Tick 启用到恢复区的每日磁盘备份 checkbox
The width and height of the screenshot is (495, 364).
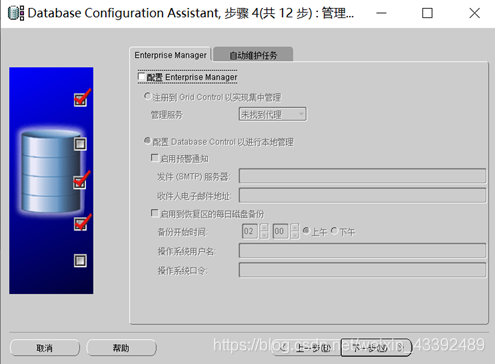click(x=154, y=213)
